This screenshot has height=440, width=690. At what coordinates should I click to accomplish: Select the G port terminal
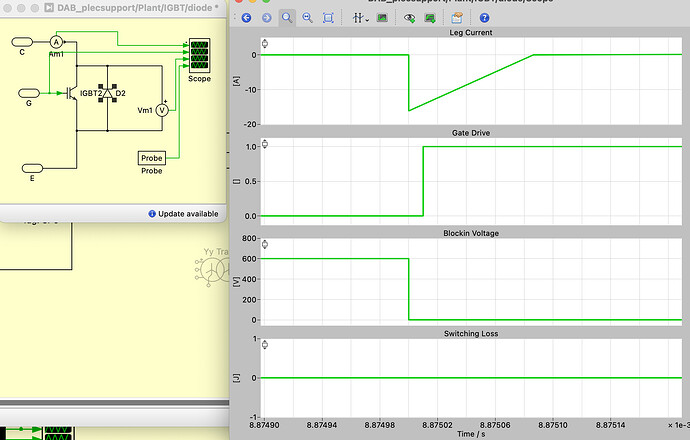click(29, 93)
